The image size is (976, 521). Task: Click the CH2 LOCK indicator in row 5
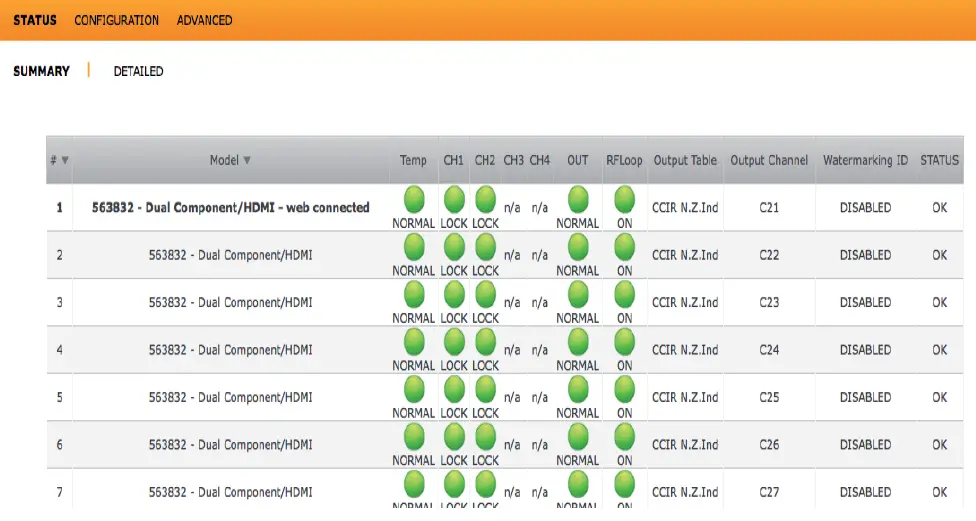[485, 390]
